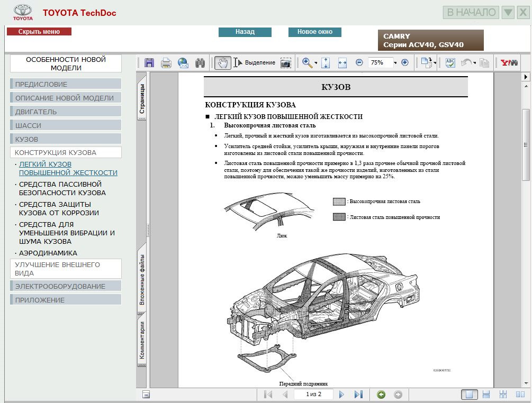Click the binoculars Search icon

point(200,62)
